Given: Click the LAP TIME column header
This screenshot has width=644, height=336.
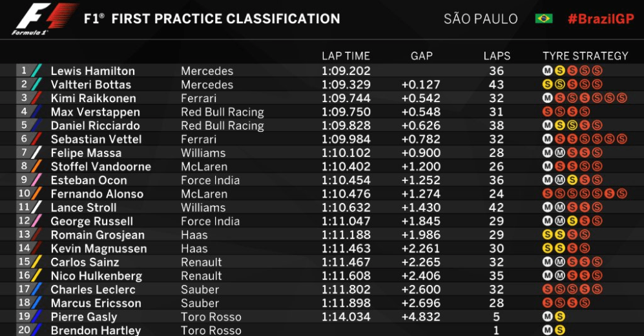Looking at the screenshot, I should click(346, 56).
